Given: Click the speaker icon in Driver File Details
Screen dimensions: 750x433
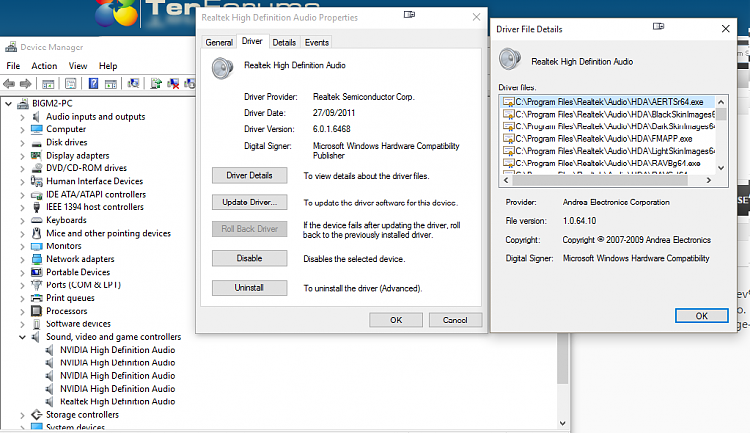Looking at the screenshot, I should [x=510, y=59].
